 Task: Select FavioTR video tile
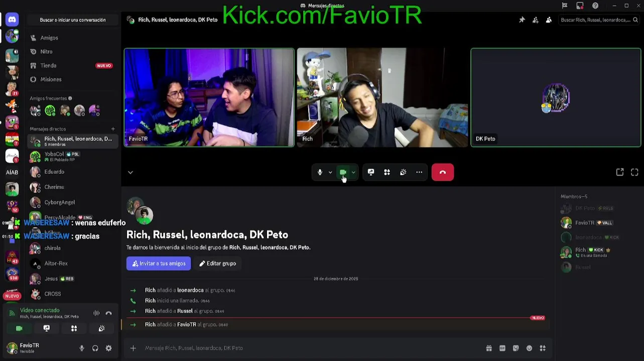point(209,97)
